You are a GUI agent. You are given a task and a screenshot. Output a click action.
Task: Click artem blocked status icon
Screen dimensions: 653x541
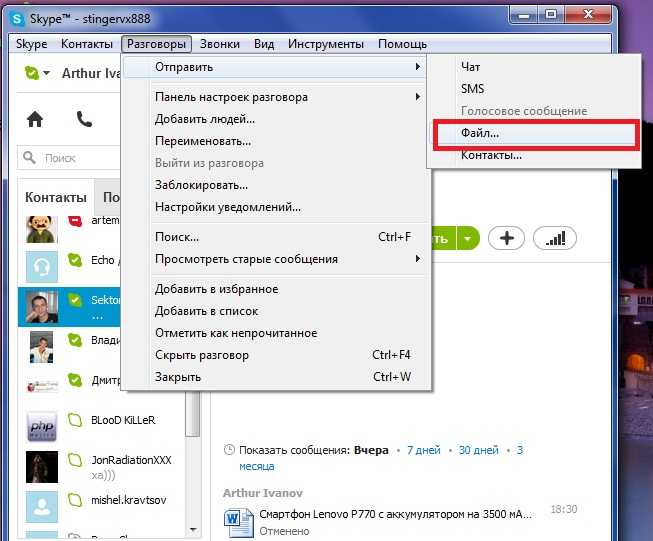[75, 221]
